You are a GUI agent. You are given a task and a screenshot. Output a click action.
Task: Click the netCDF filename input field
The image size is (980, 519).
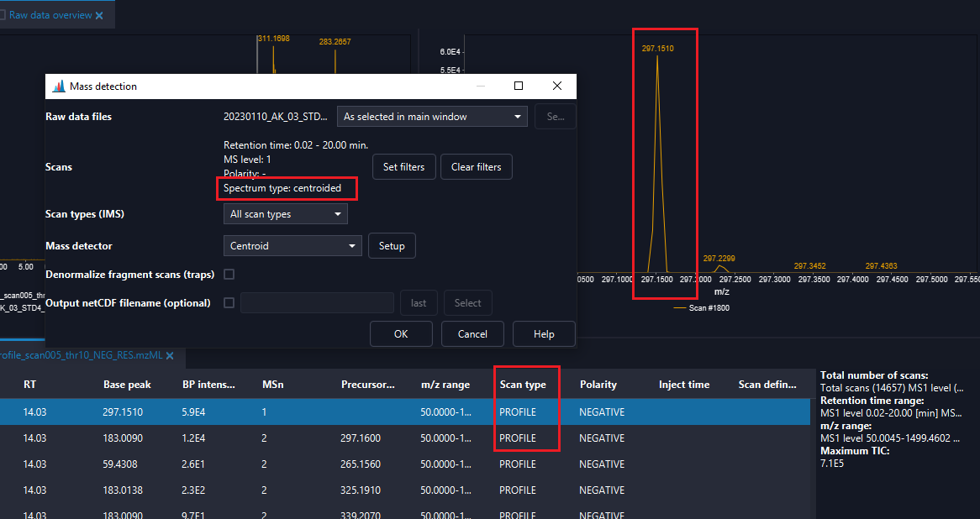pyautogui.click(x=317, y=303)
